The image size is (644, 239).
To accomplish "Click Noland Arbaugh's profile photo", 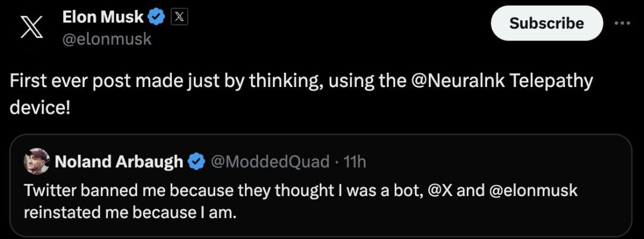I will point(36,161).
